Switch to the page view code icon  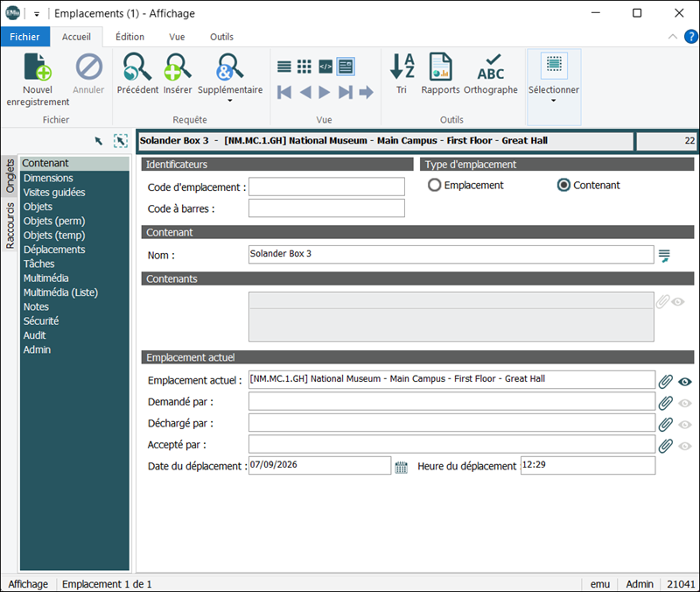pos(325,67)
